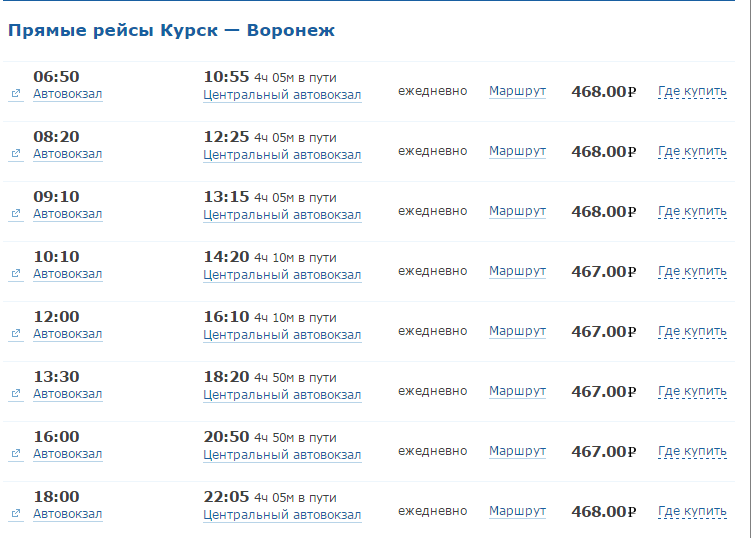Open external link icon for 13:30 departure

click(16, 393)
